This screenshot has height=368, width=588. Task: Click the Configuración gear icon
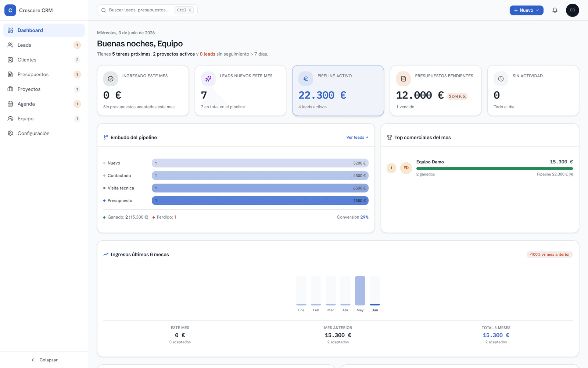coord(10,133)
